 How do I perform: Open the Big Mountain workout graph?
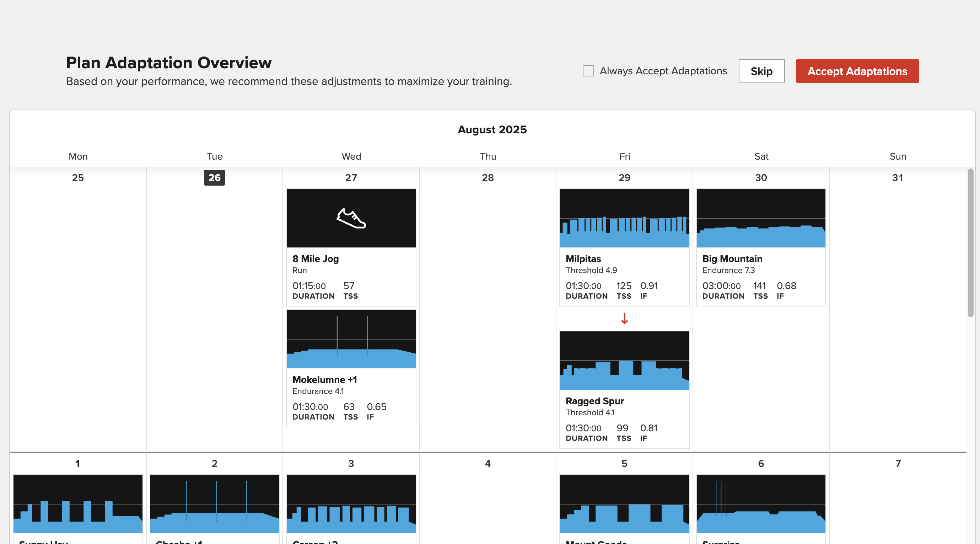click(x=760, y=218)
